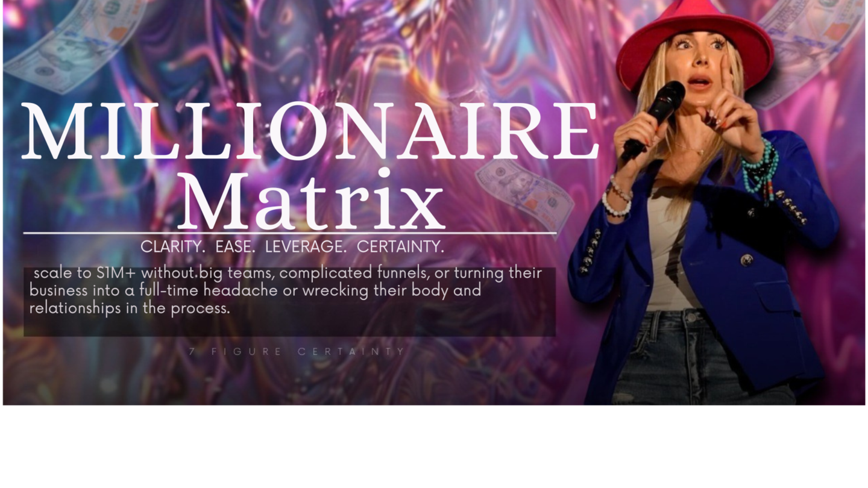Select the Matrix title word

click(x=310, y=201)
